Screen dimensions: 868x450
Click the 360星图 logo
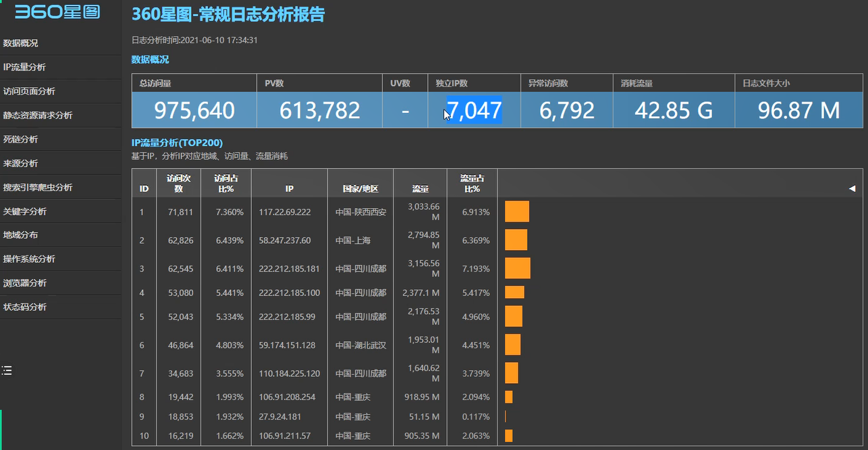pyautogui.click(x=57, y=11)
